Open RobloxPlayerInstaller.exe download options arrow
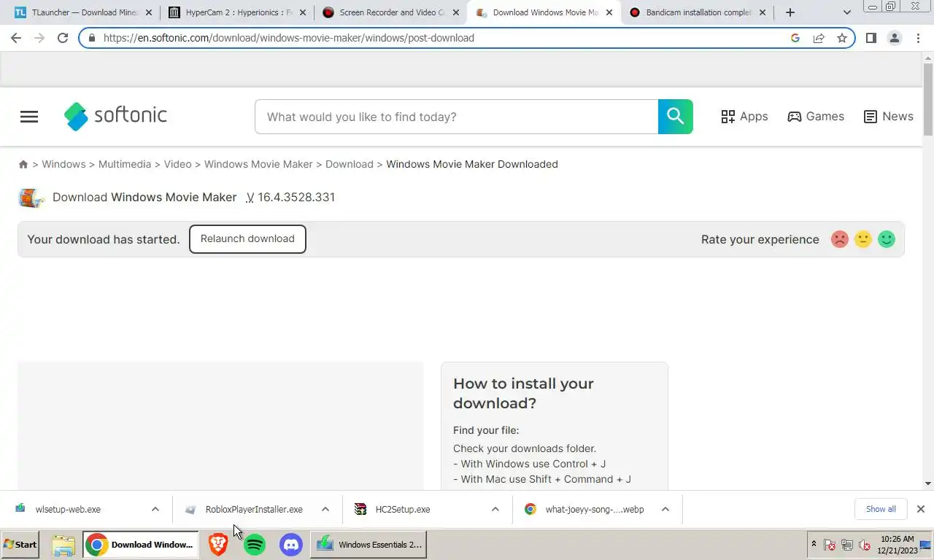 [325, 509]
